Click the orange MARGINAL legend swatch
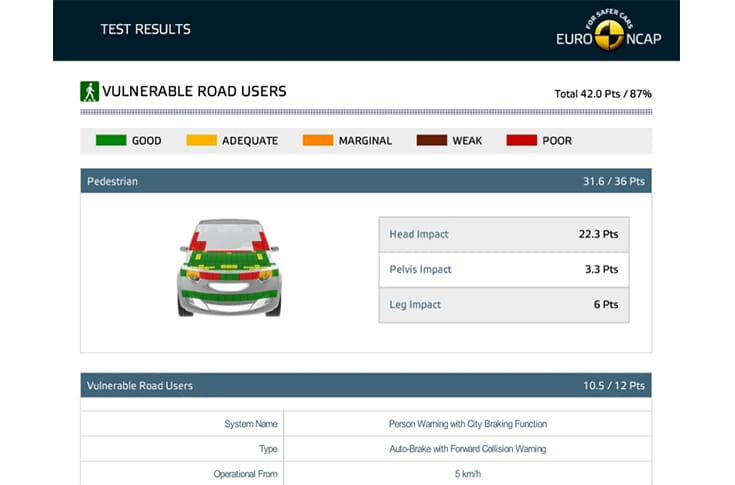 click(x=317, y=141)
